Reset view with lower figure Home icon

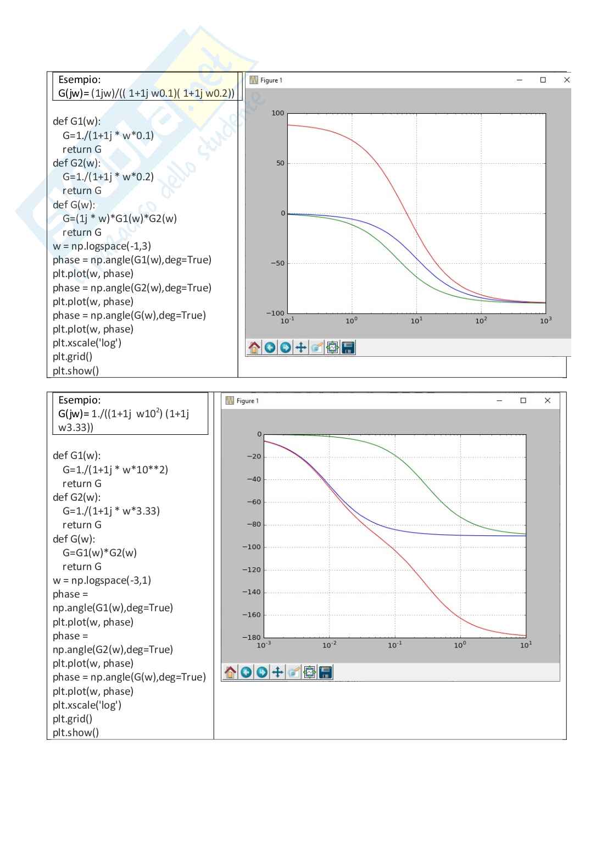[231, 672]
